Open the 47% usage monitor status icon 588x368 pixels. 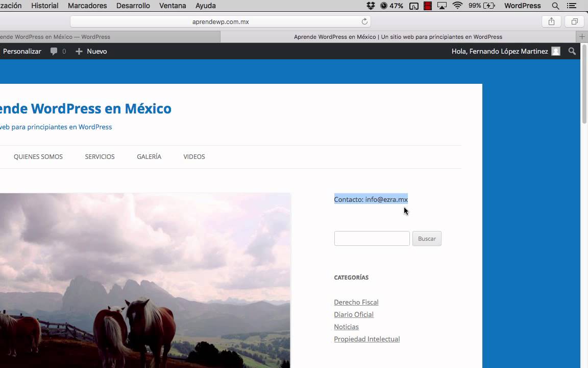coord(391,6)
